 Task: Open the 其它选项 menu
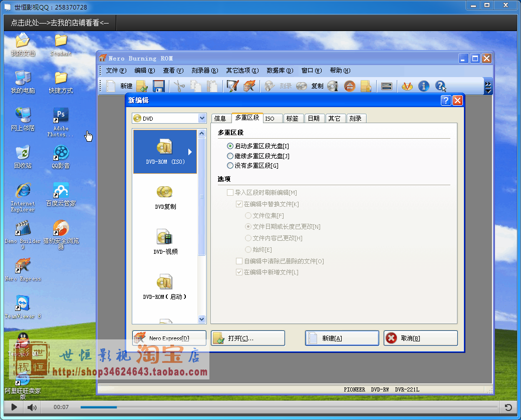tap(242, 71)
